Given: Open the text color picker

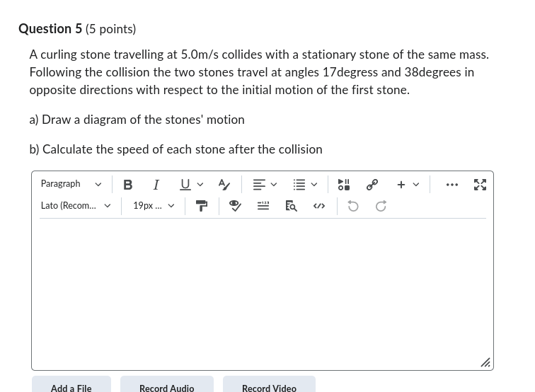Looking at the screenshot, I should (224, 185).
